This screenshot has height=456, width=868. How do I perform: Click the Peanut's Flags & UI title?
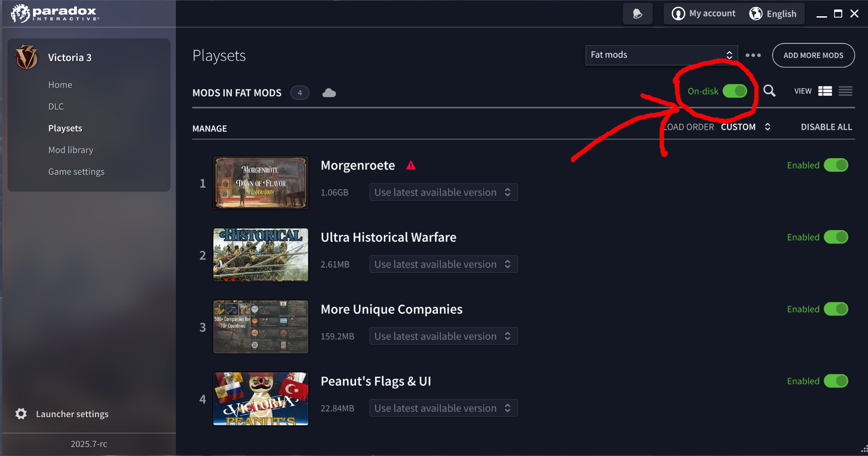coord(376,381)
